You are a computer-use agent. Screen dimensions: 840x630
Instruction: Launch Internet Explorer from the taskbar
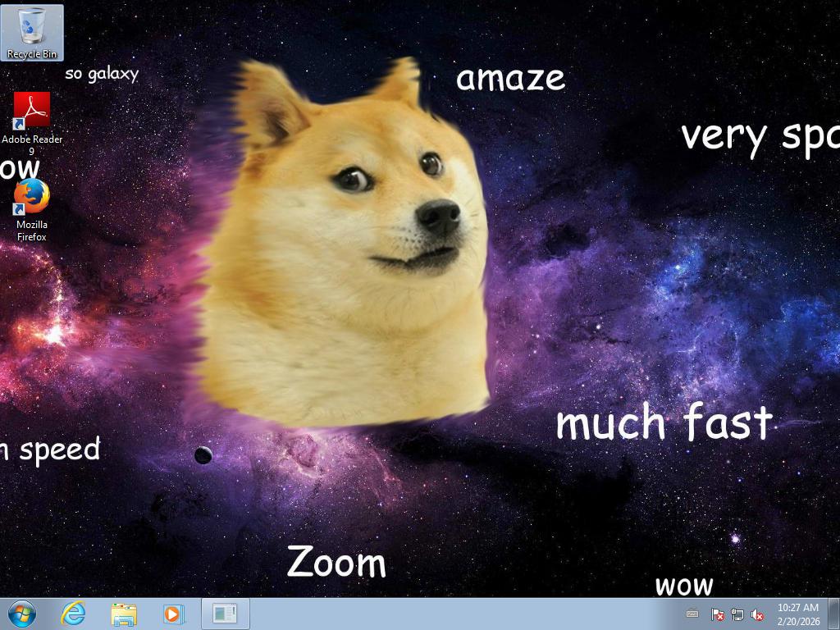(x=74, y=614)
